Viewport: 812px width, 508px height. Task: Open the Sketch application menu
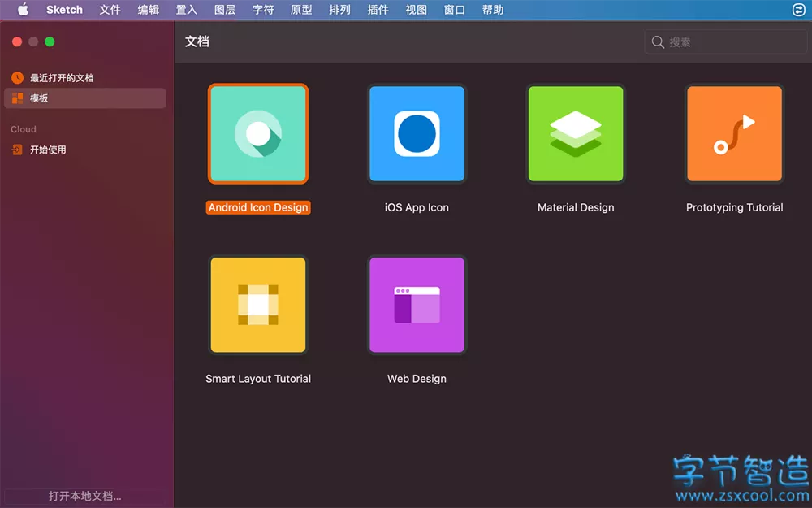point(64,9)
